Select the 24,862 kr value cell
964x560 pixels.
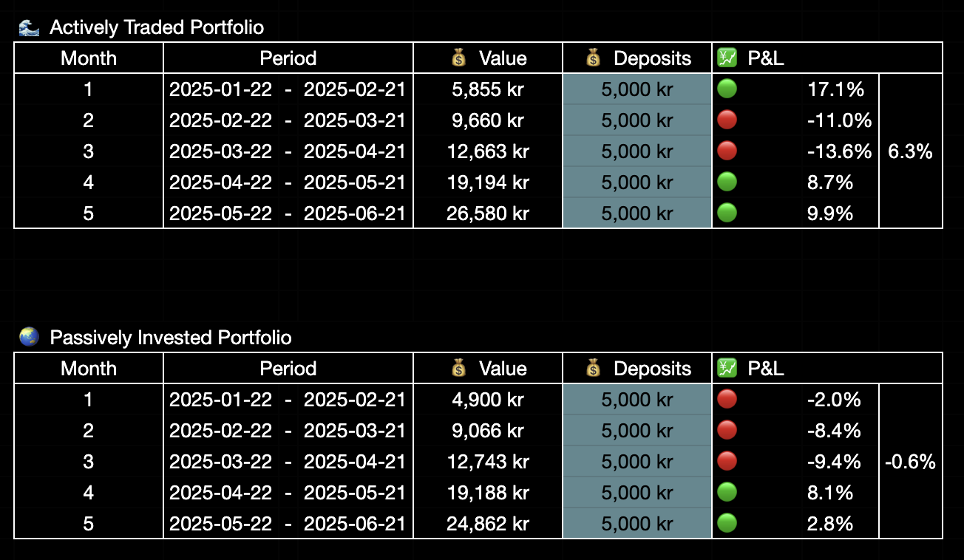click(488, 524)
